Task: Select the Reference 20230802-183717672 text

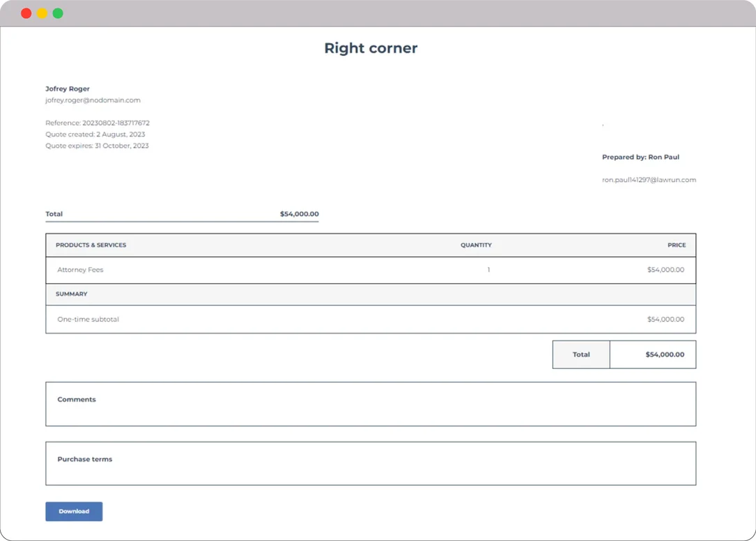Action: pos(98,123)
